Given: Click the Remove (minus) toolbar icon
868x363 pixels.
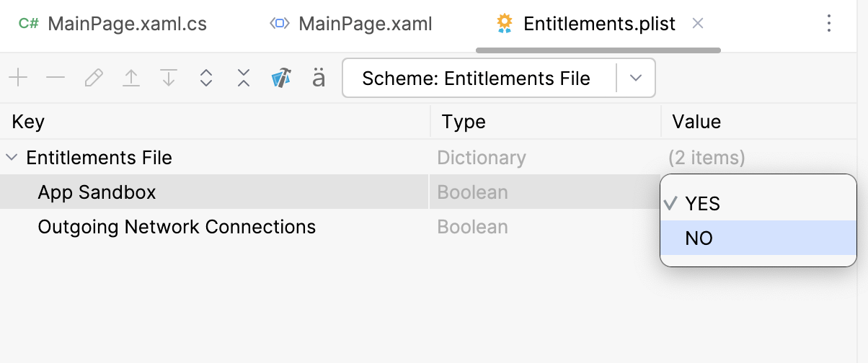Looking at the screenshot, I should (x=56, y=78).
